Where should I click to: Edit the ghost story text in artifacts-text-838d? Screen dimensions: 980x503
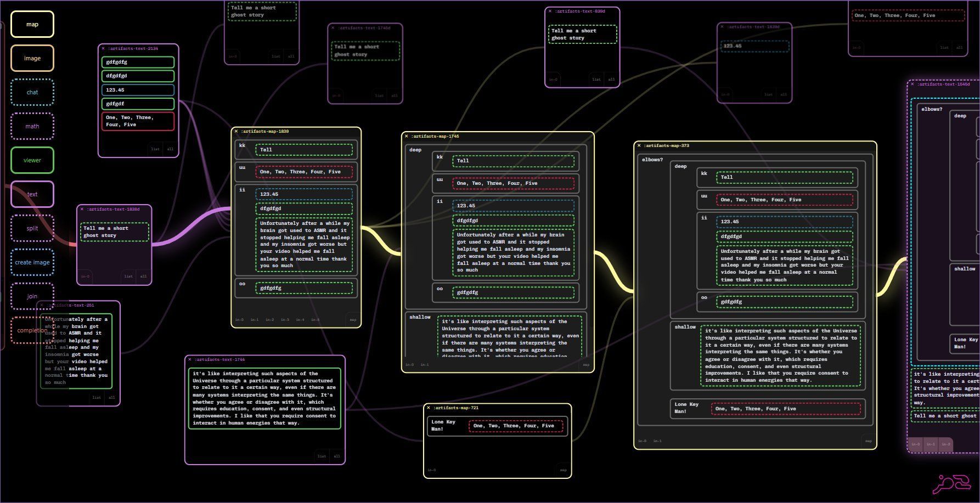click(x=582, y=35)
